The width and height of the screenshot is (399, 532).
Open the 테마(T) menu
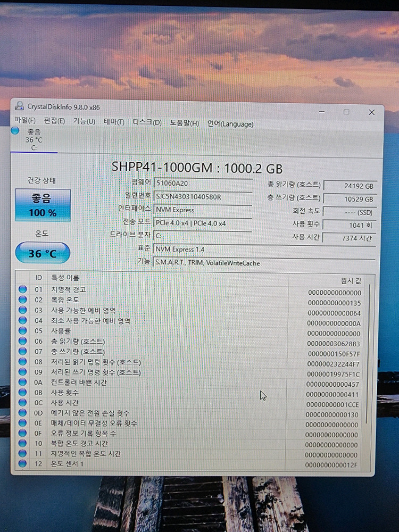114,122
